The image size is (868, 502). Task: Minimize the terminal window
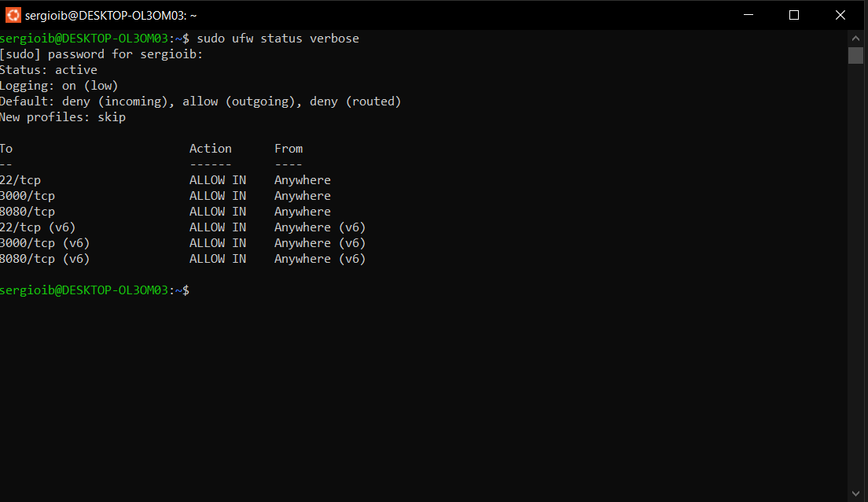748,15
